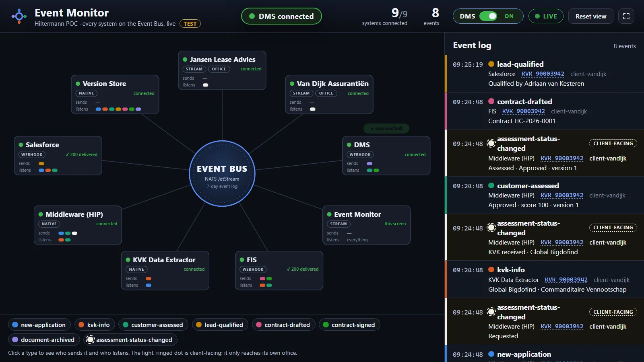
Task: Click the green status dot on DMS node
Action: coord(349,145)
